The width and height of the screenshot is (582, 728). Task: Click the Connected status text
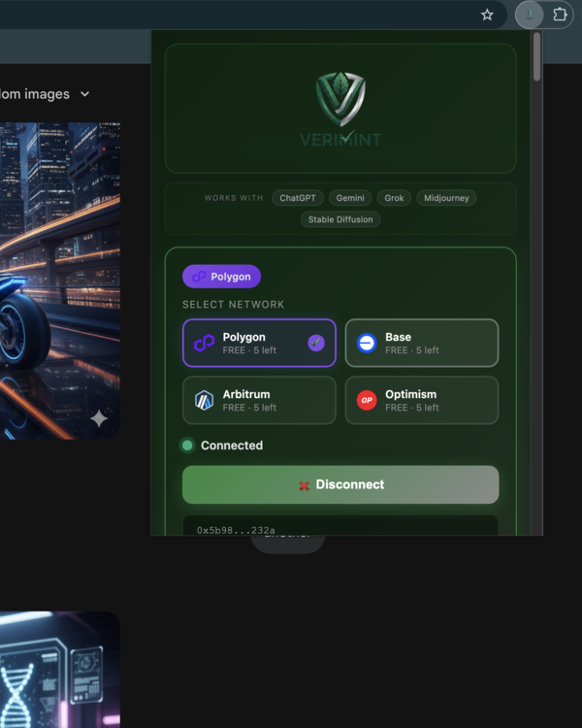(232, 446)
